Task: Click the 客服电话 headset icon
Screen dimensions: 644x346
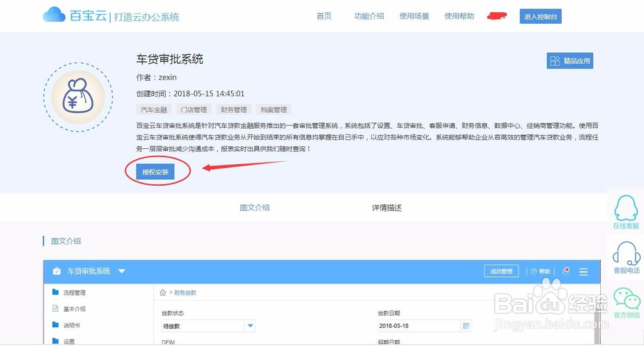Action: 627,253
